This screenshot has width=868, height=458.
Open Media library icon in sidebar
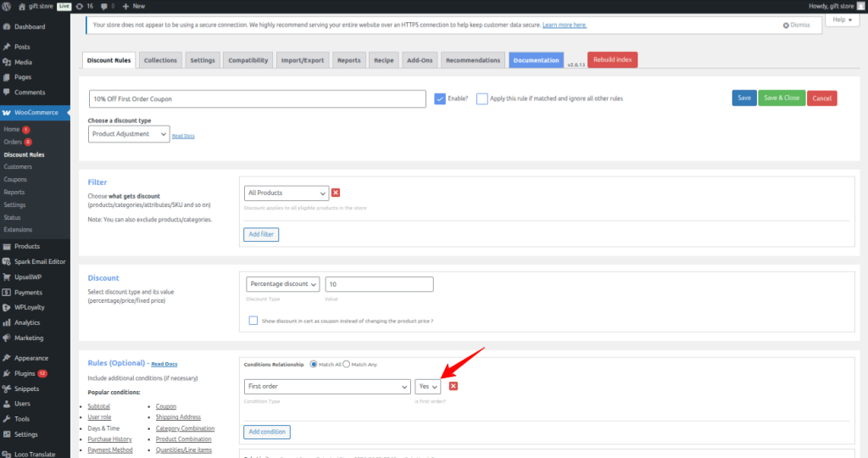coord(7,62)
